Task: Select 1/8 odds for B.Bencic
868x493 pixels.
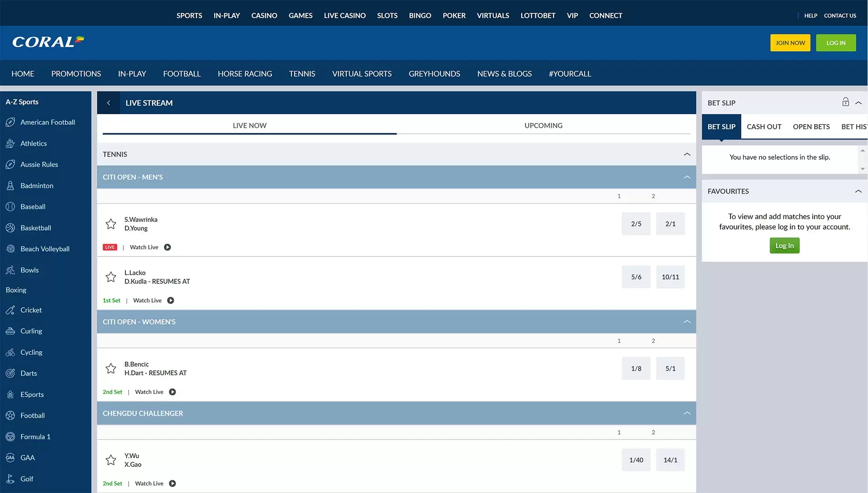Action: pos(636,368)
